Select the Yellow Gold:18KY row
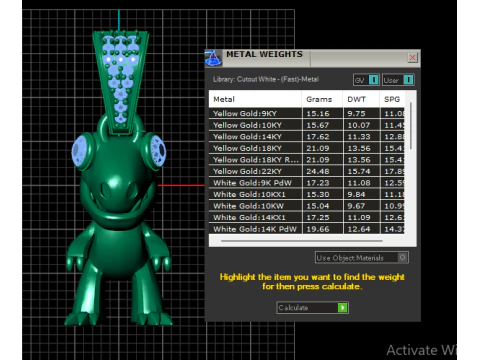The image size is (480, 360). tap(307, 148)
